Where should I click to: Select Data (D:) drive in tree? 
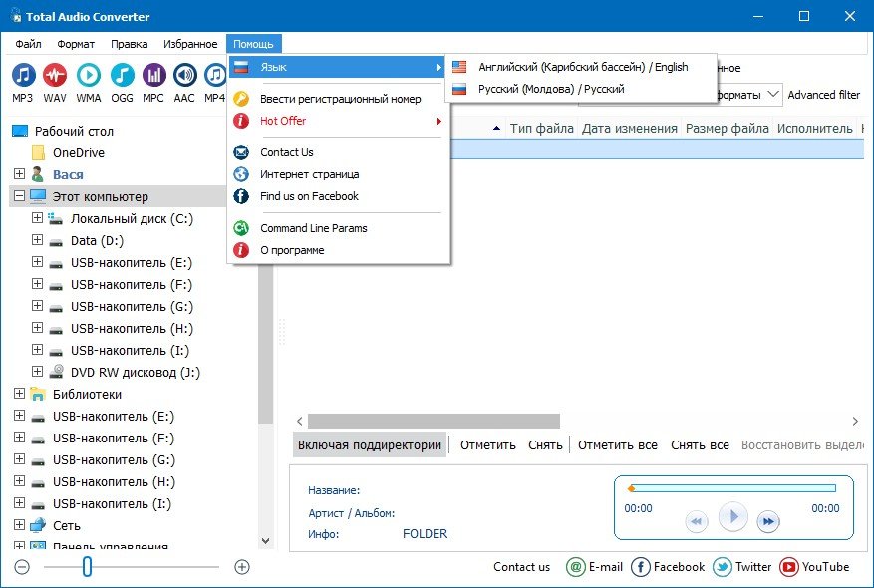point(97,240)
